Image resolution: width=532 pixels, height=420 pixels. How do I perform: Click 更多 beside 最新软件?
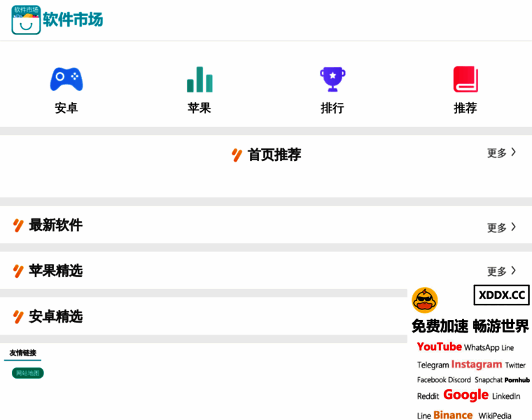click(x=497, y=227)
